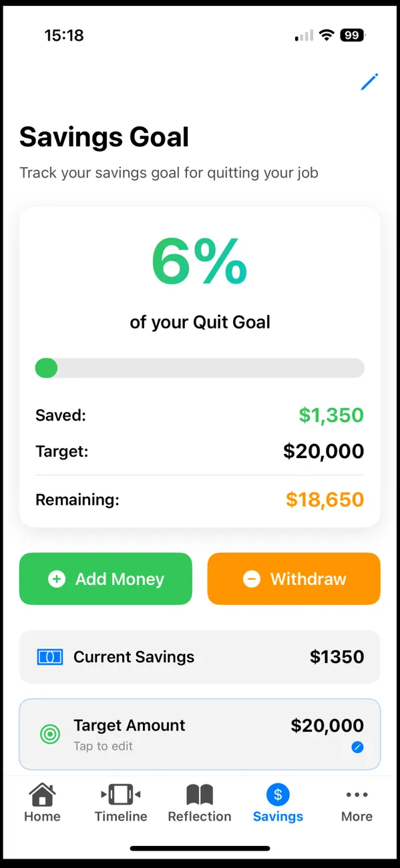Switch to the Reflection tab

[199, 801]
